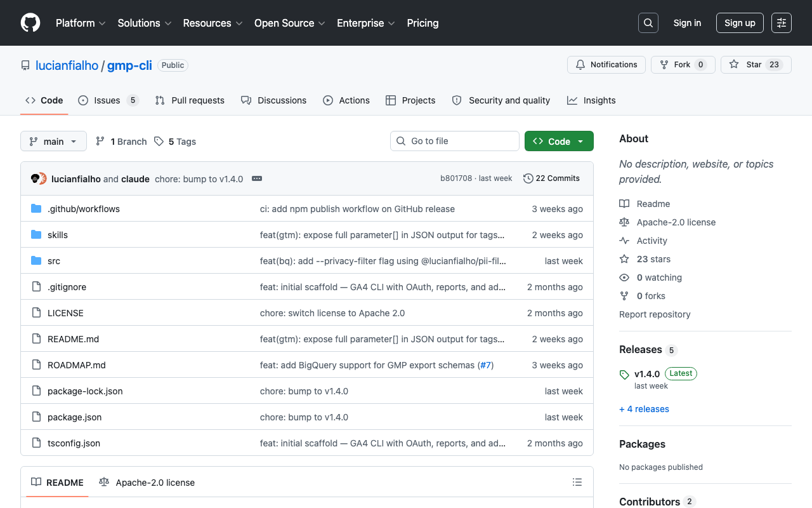Open the green Code dropdown

(x=559, y=141)
